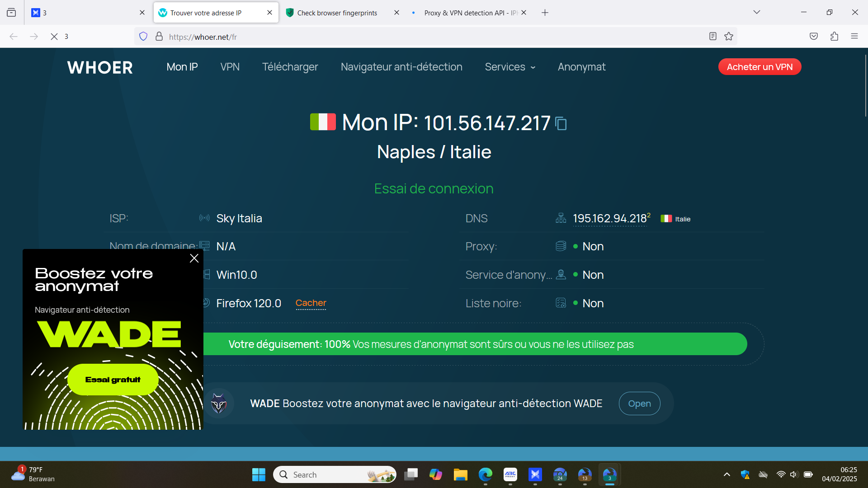Click the Windows Start button
The width and height of the screenshot is (868, 488).
(259, 474)
